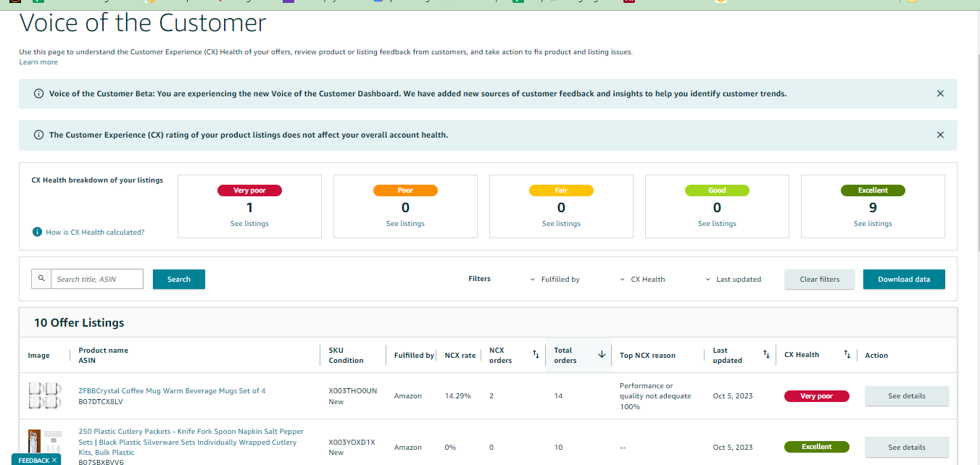
Task: Click the '10 Offer Listings' heading
Action: pos(79,322)
